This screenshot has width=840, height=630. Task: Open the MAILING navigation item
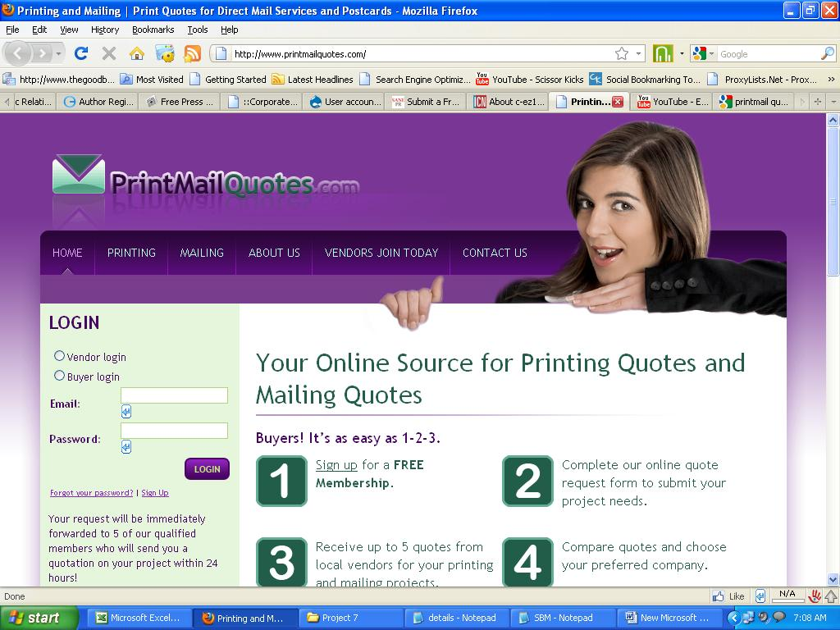tap(202, 253)
